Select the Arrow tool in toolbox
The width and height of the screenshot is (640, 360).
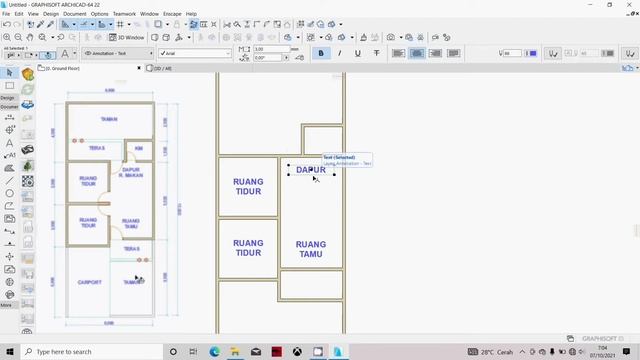pos(9,73)
